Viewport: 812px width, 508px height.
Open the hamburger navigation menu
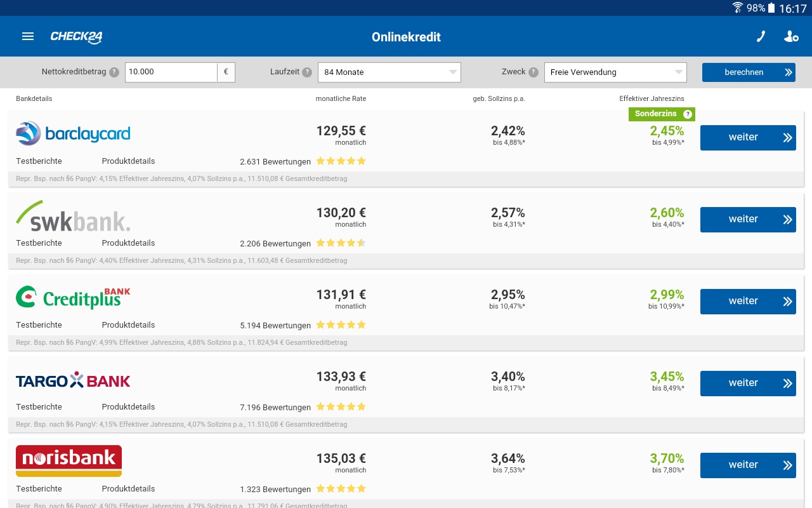point(28,37)
